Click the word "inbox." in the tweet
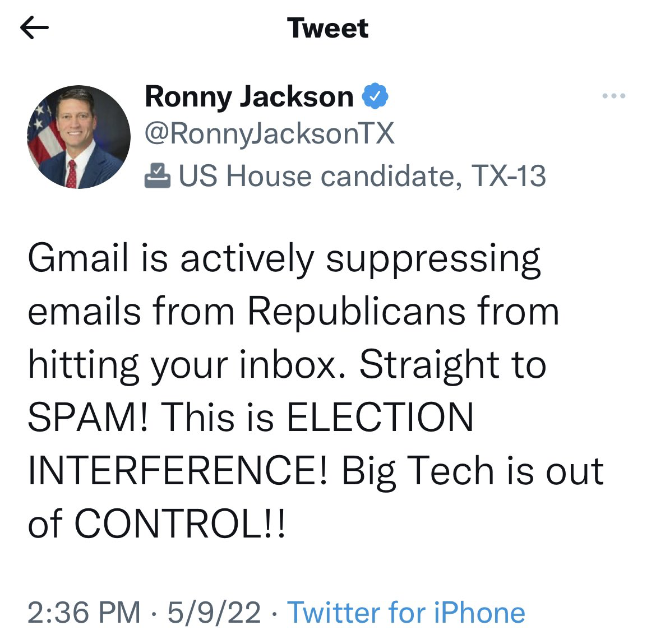This screenshot has width=656, height=644. [291, 365]
